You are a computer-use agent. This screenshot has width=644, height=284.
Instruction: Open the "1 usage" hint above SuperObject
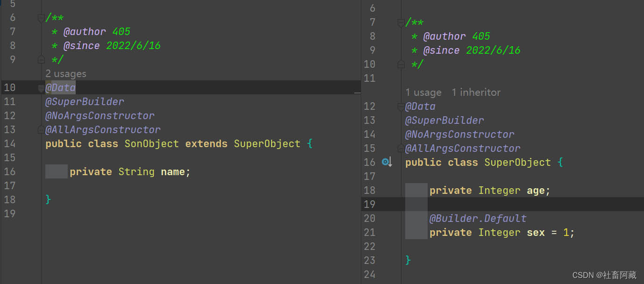pyautogui.click(x=423, y=92)
